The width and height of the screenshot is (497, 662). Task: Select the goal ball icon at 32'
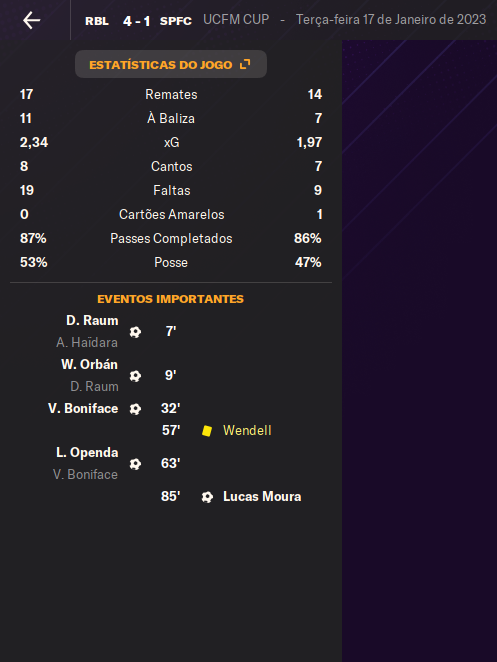(x=135, y=409)
